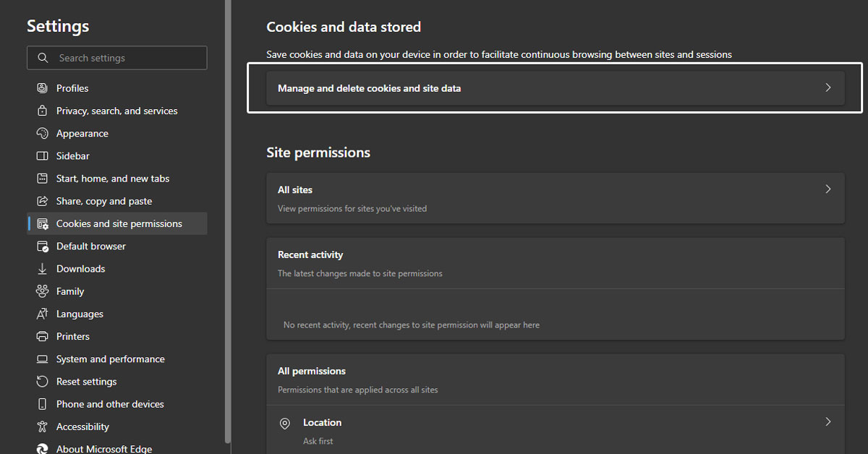868x454 pixels.
Task: Click the Languages icon
Action: [x=42, y=314]
